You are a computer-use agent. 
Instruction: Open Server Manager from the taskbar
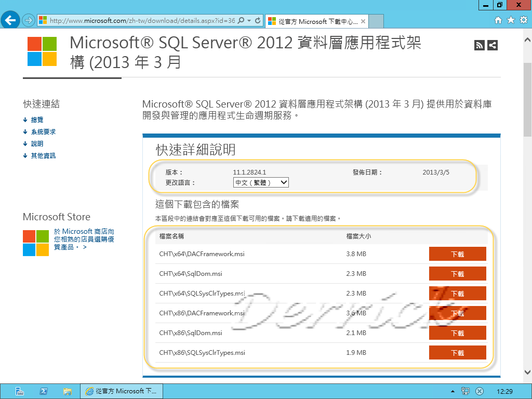(20, 391)
